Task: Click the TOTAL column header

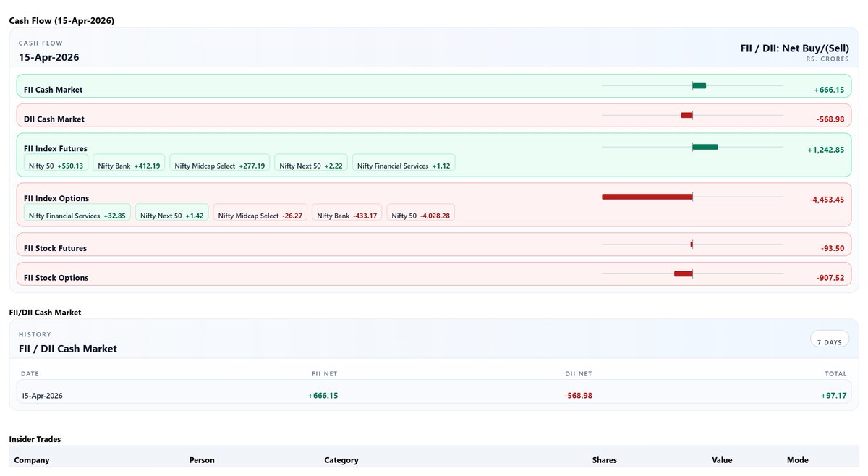Action: [835, 374]
